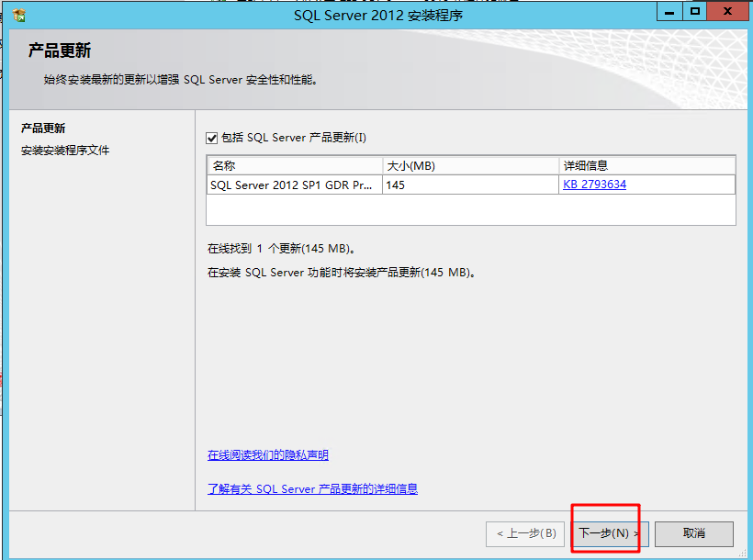Click the 大小(MB) column header
This screenshot has width=753, height=560.
pyautogui.click(x=470, y=166)
